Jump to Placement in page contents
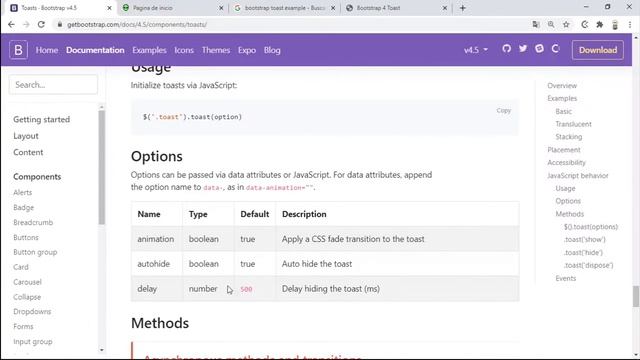640x360 pixels. tap(564, 150)
